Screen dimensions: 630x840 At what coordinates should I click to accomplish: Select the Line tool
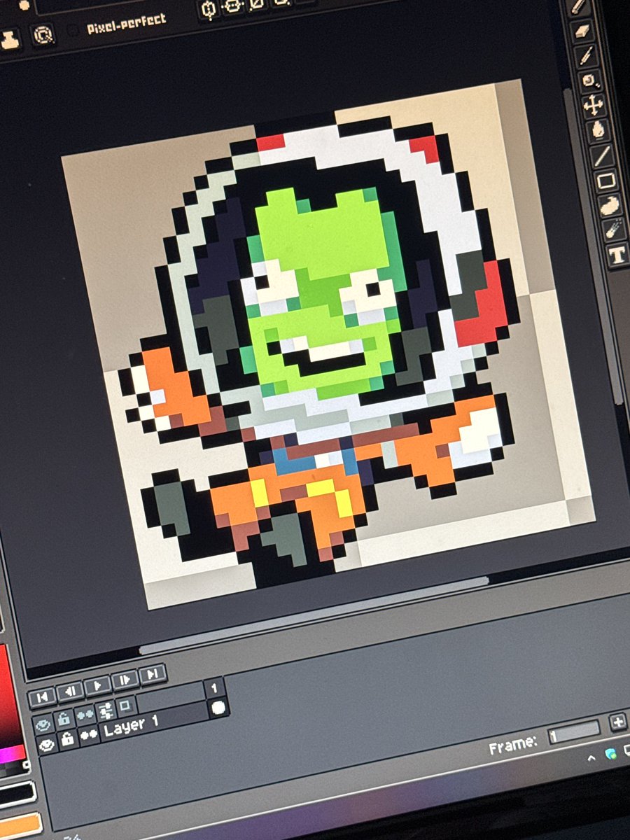[x=603, y=155]
